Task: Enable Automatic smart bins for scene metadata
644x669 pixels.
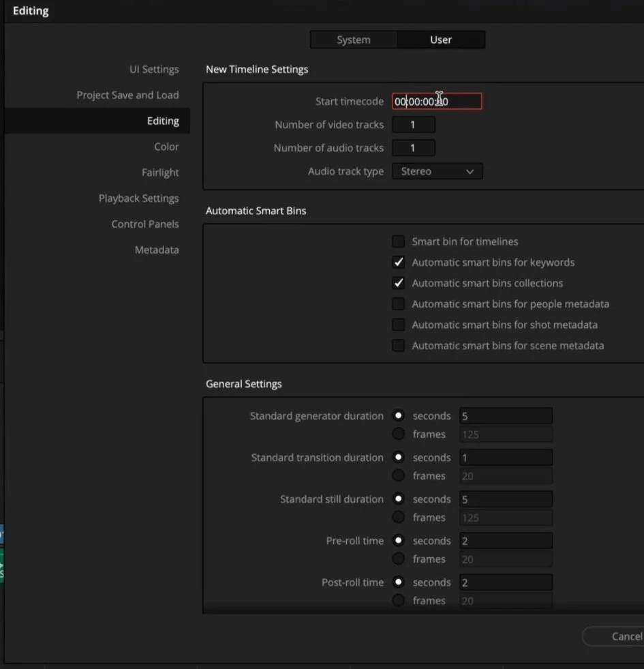Action: [398, 346]
